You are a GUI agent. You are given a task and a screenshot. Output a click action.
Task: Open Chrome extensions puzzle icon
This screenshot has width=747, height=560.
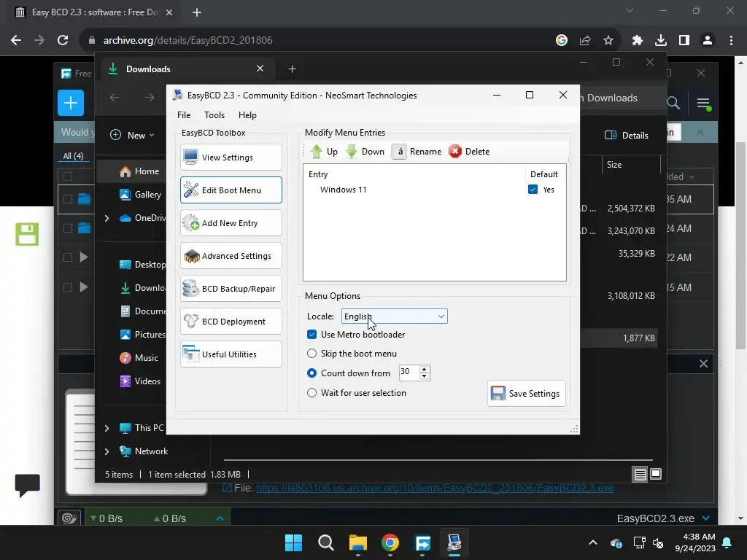coord(638,40)
